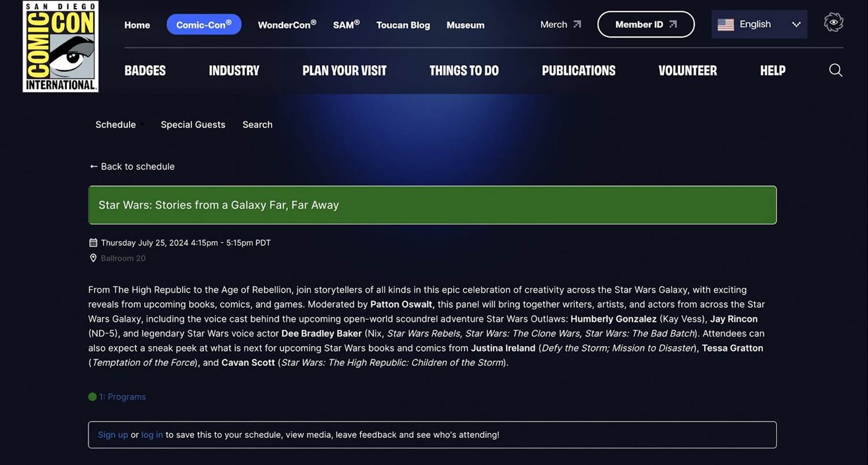Go to Special Guests page

pyautogui.click(x=193, y=125)
